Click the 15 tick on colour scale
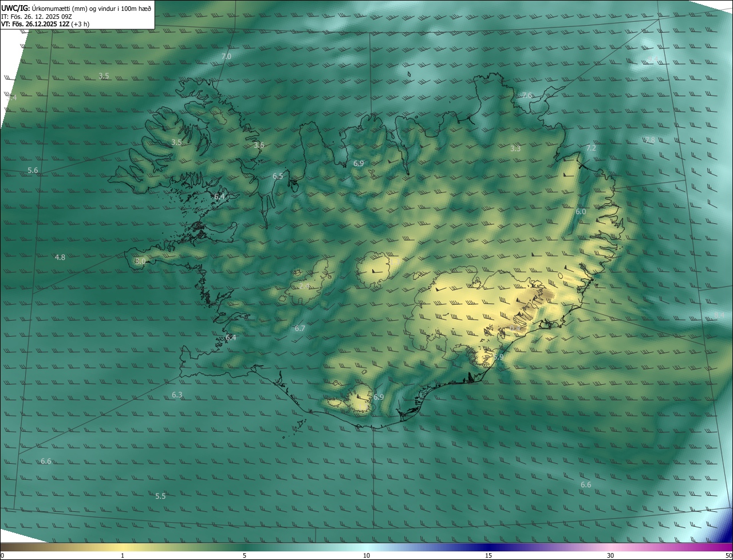 pos(488,555)
